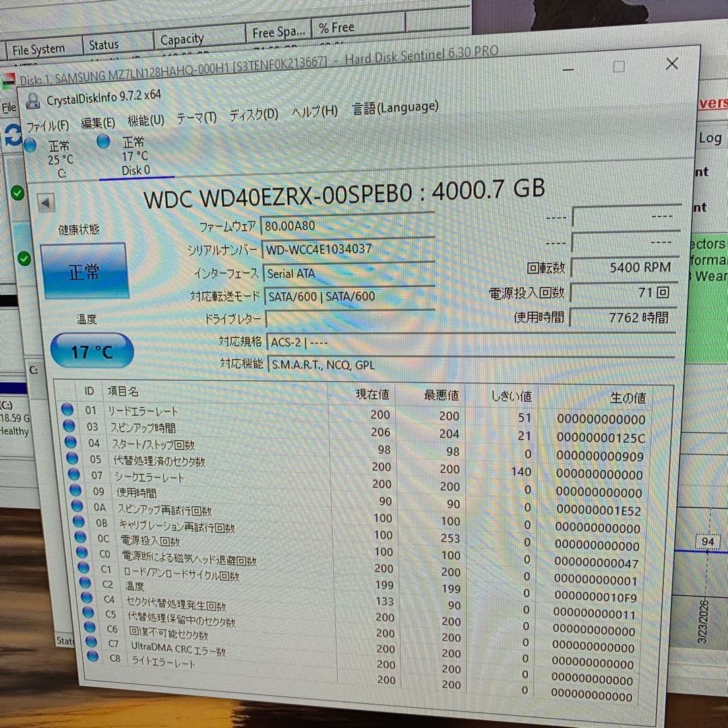Click the previous disk arrow button
Screen dimensions: 728x728
tap(46, 203)
